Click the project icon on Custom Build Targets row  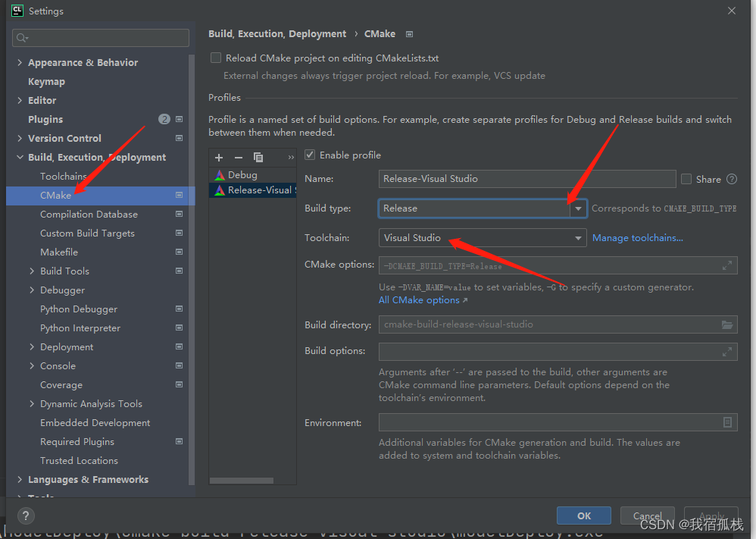[179, 233]
